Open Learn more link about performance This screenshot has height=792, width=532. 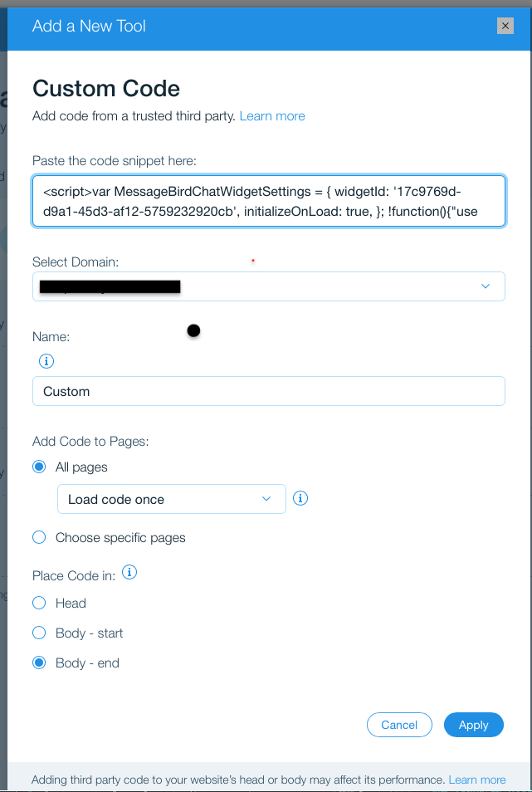pos(477,780)
